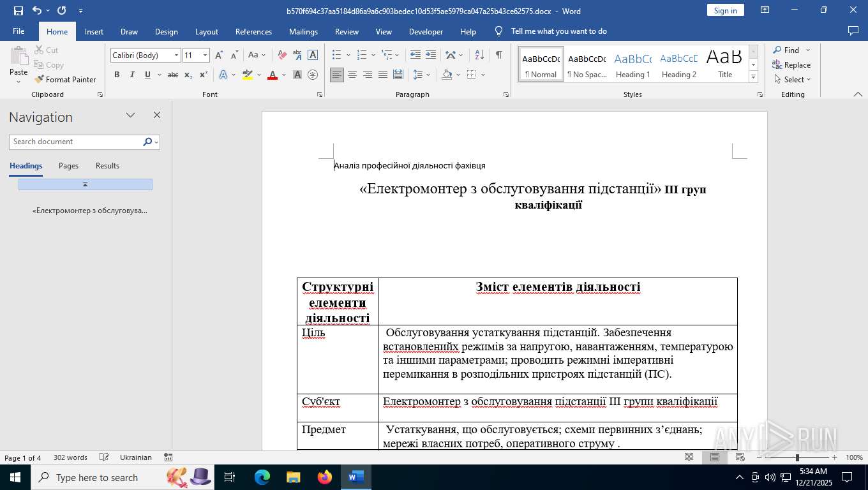Open the References tab
This screenshot has height=490, width=868.
coord(253,31)
